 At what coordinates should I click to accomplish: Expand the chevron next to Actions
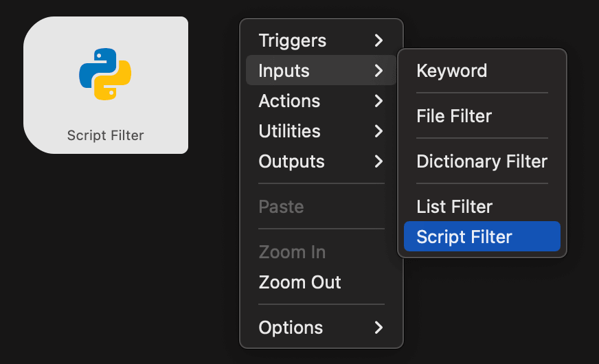point(378,101)
